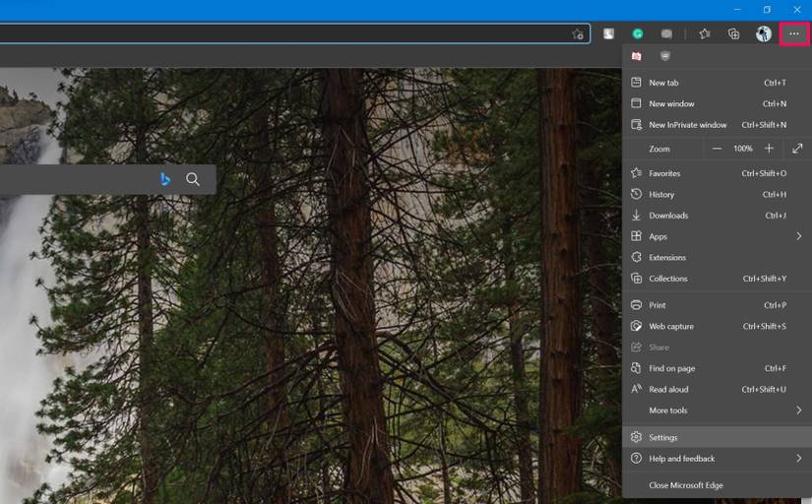812x504 pixels.
Task: Select New InPrivate window
Action: 717,125
